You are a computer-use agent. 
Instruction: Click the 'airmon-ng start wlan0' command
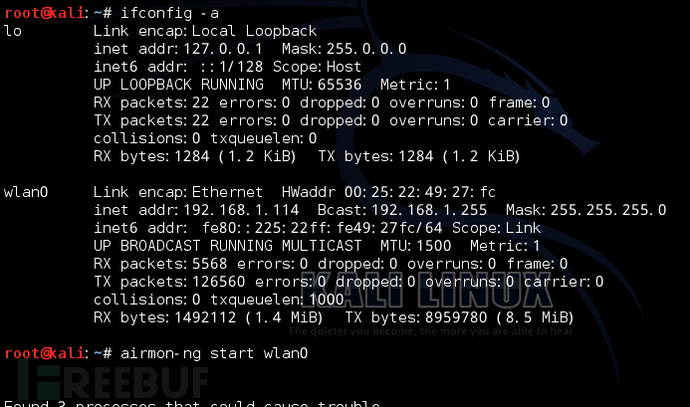[x=214, y=353]
